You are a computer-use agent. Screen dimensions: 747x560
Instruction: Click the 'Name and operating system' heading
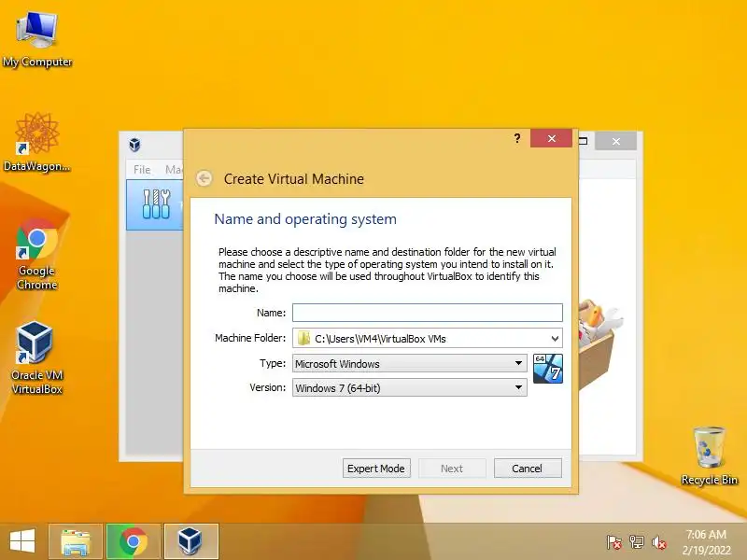305,219
